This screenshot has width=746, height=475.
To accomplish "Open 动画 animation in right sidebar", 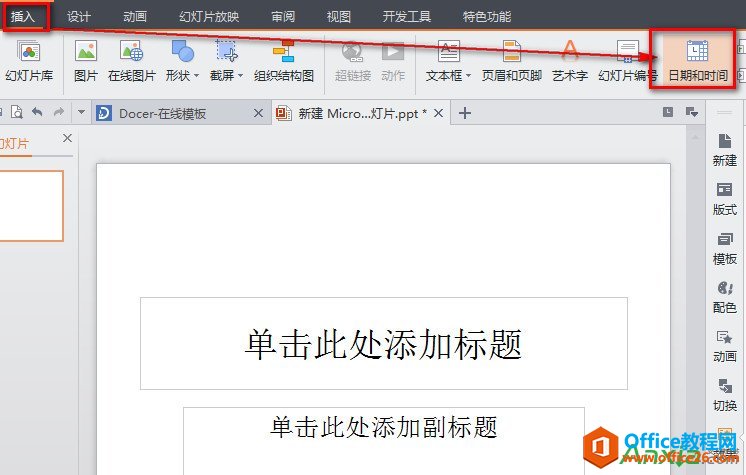I will pyautogui.click(x=725, y=346).
